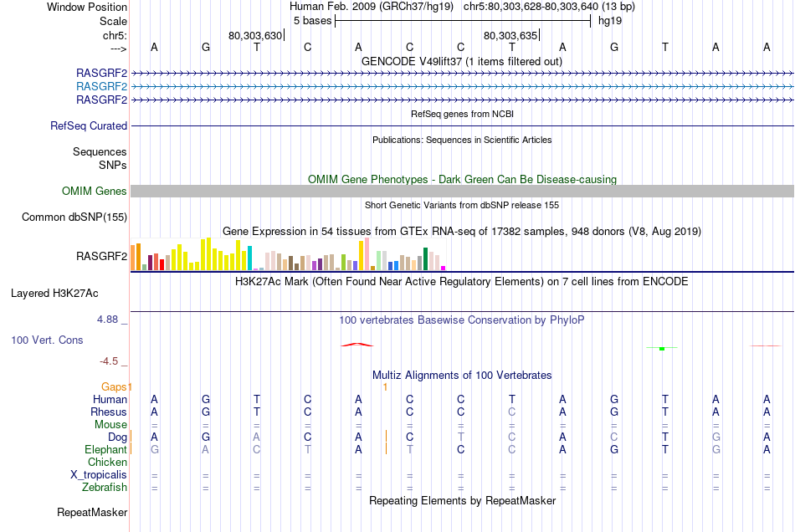Click the chr5:80,303,628-80,303,640 (13 bp) range text
This screenshot has height=532, width=795.
point(549,7)
